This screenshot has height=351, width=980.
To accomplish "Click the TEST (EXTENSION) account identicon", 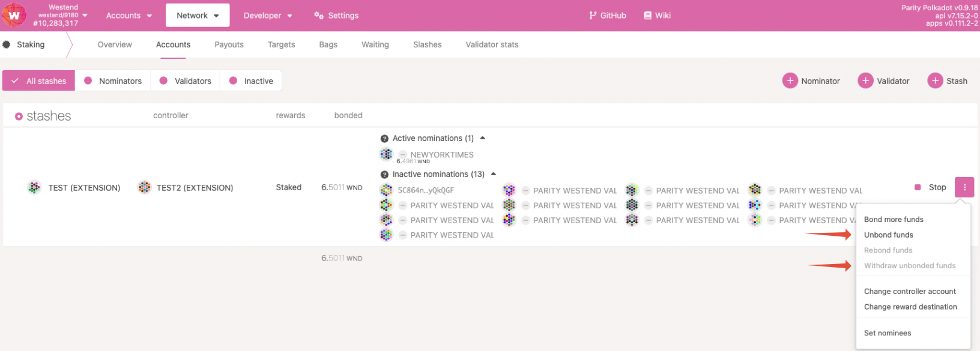I will click(x=34, y=187).
